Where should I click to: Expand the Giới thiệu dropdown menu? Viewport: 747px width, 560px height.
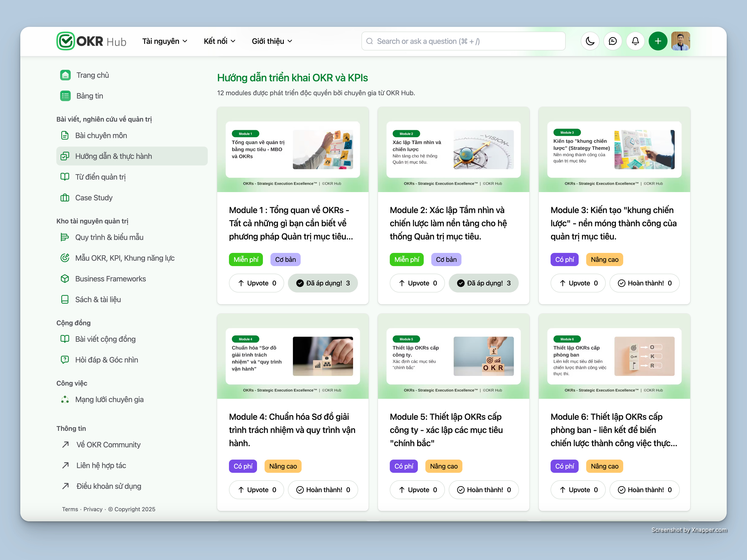[271, 41]
